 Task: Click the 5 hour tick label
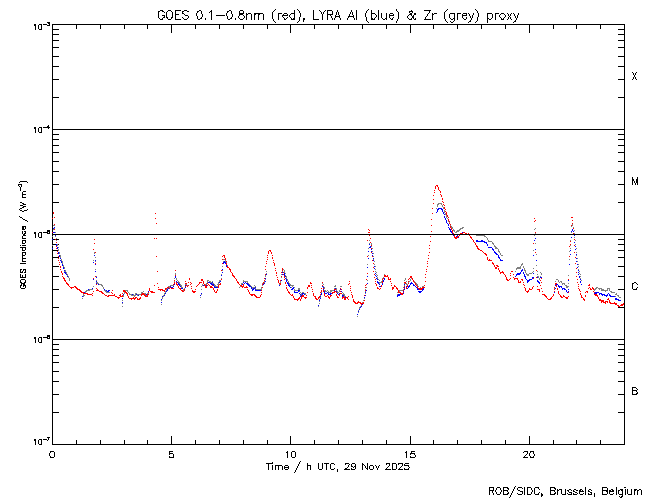[171, 453]
